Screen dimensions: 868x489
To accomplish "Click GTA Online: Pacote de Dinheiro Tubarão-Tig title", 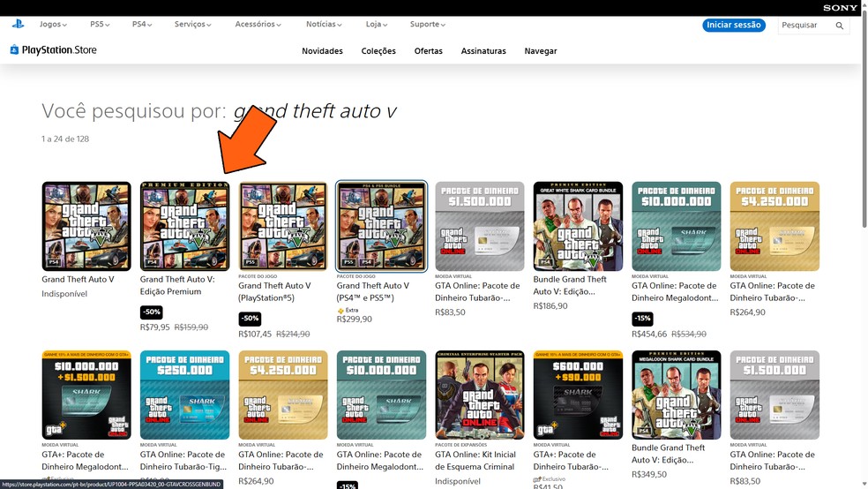I will point(183,460).
